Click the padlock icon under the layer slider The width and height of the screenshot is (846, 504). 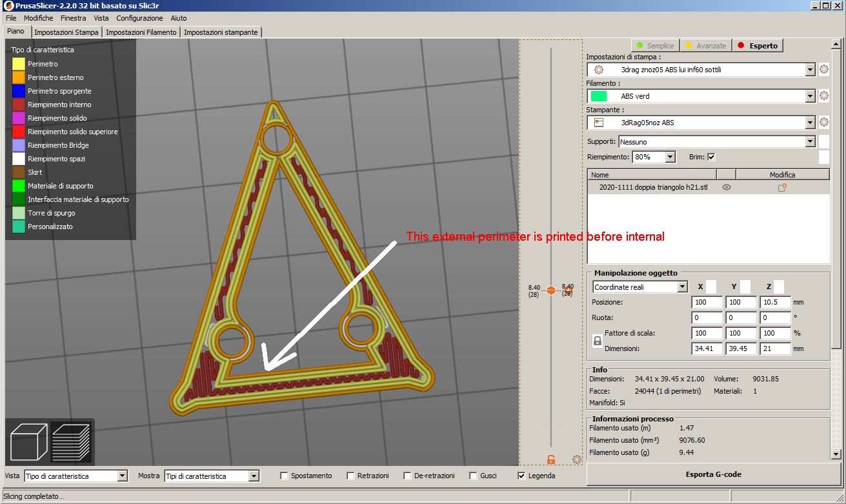click(x=550, y=459)
